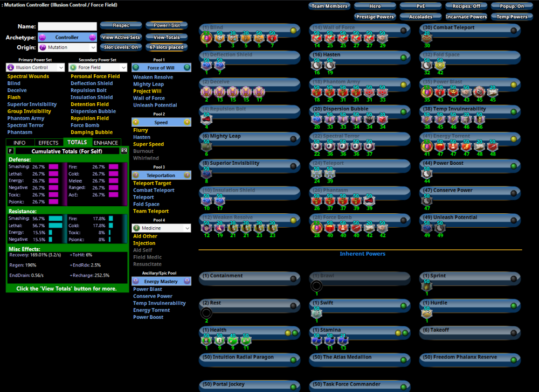Toggle the Combat Teleport power indicator
Screen dimensions: 539x392
click(514, 31)
